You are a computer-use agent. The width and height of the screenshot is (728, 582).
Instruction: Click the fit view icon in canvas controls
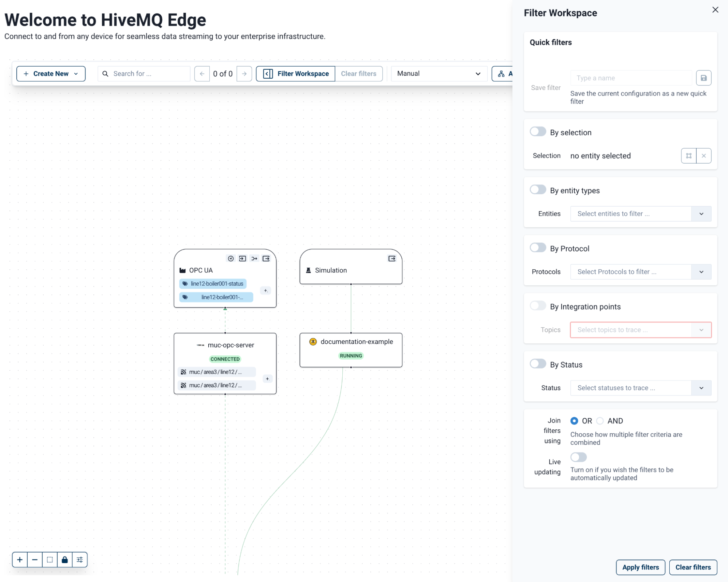click(x=50, y=559)
